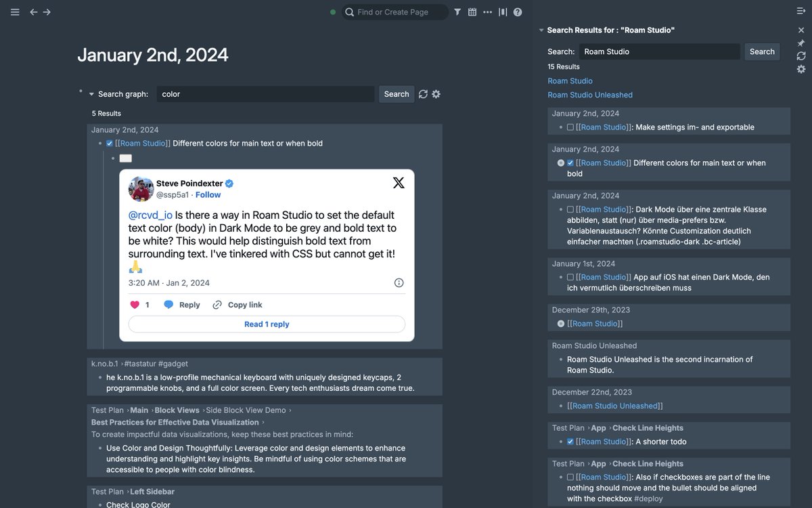The image size is (812, 508).
Task: Copy the tweet link
Action: pyautogui.click(x=237, y=305)
